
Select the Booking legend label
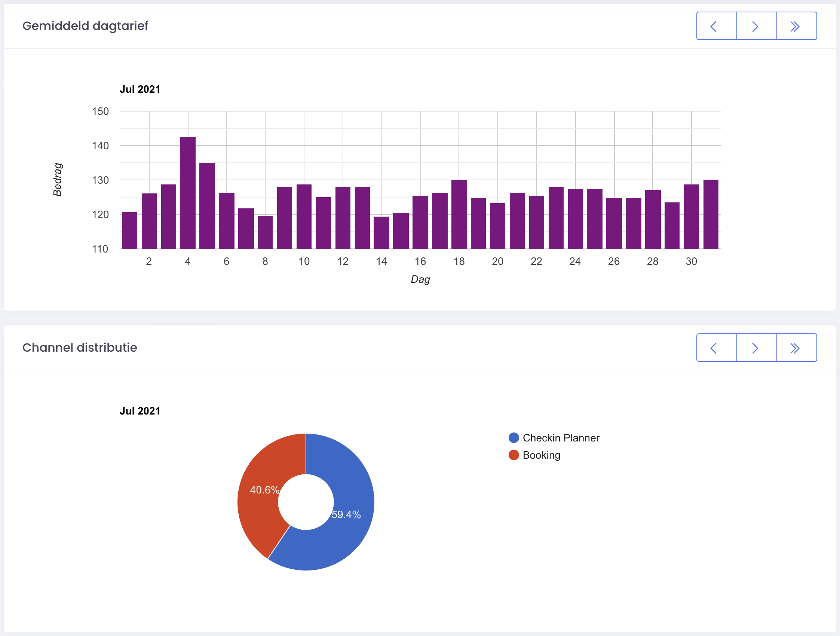click(541, 455)
